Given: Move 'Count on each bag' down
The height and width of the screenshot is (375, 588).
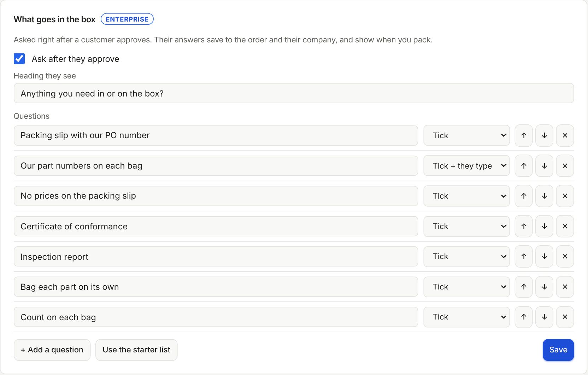Looking at the screenshot, I should click(x=544, y=317).
